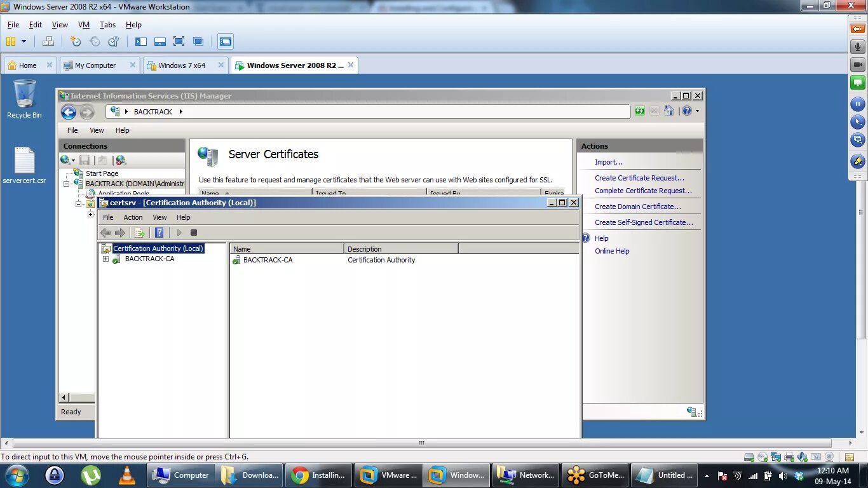Click the IIS green refresh page icon

point(640,111)
